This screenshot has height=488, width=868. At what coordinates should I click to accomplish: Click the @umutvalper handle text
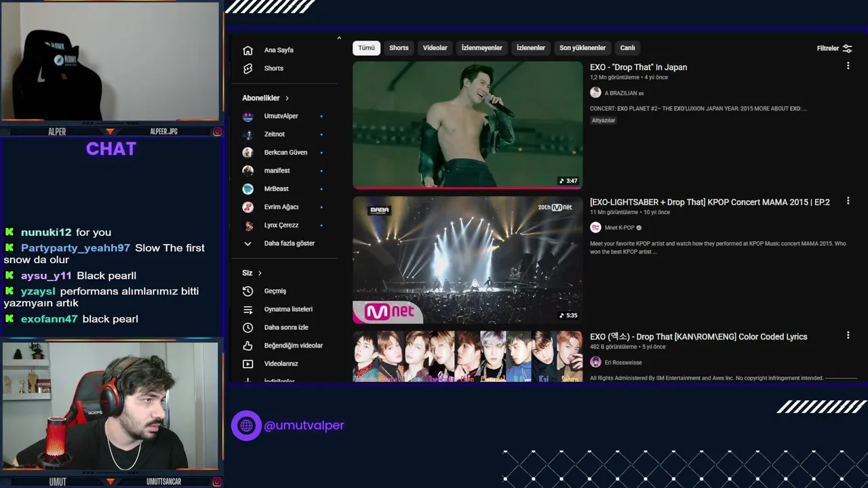click(x=304, y=426)
